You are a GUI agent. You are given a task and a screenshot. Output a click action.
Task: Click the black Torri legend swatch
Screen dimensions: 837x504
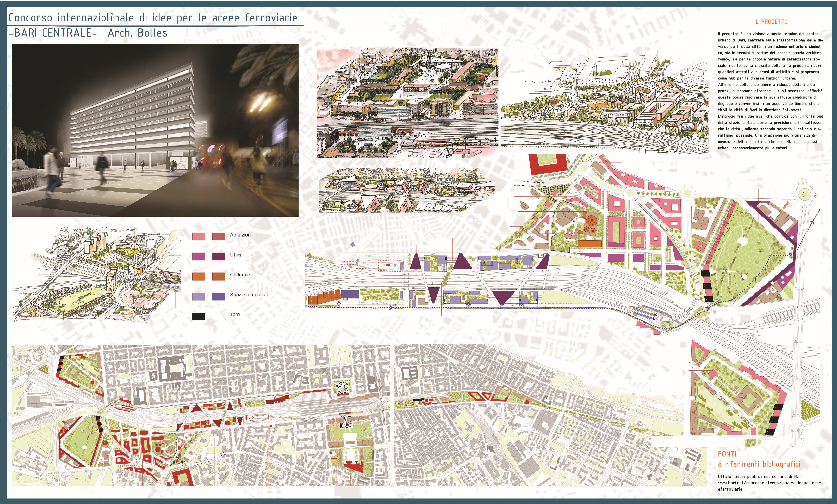tap(199, 316)
